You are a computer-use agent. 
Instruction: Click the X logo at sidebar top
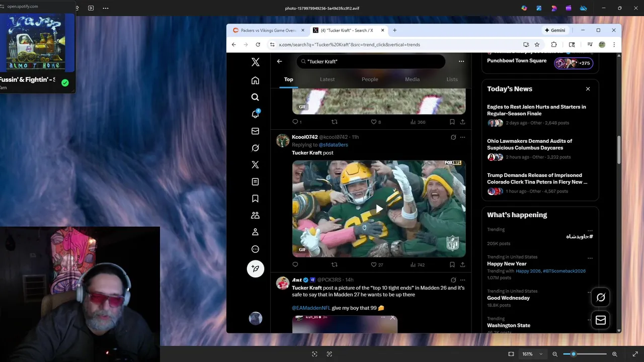click(x=255, y=62)
